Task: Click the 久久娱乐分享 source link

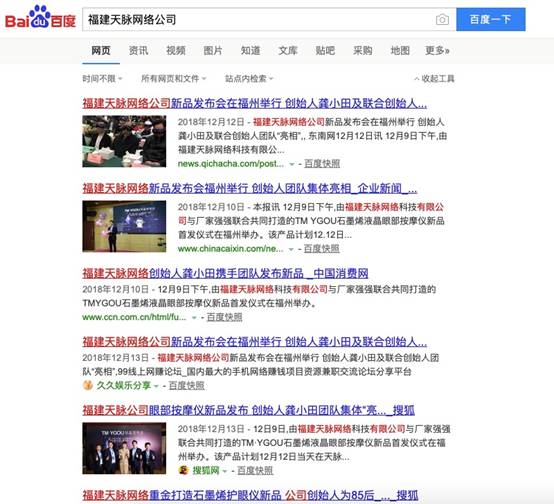Action: 124,385
